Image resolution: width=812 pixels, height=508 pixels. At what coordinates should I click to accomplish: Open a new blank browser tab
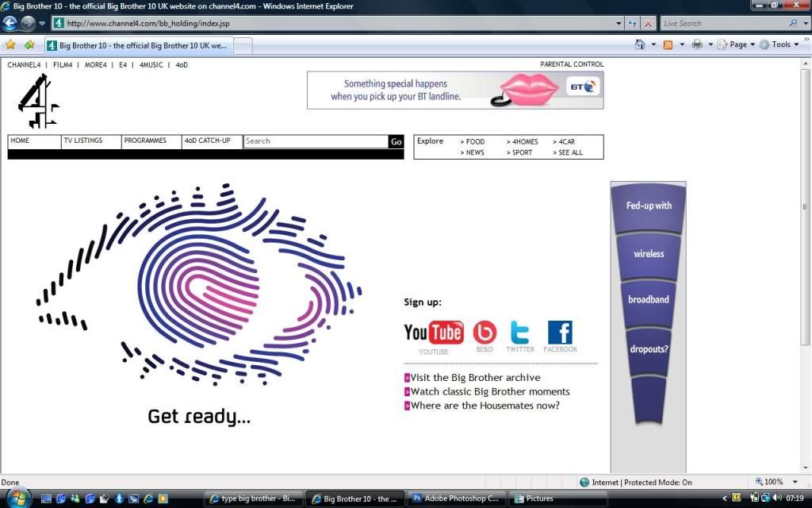tap(243, 45)
